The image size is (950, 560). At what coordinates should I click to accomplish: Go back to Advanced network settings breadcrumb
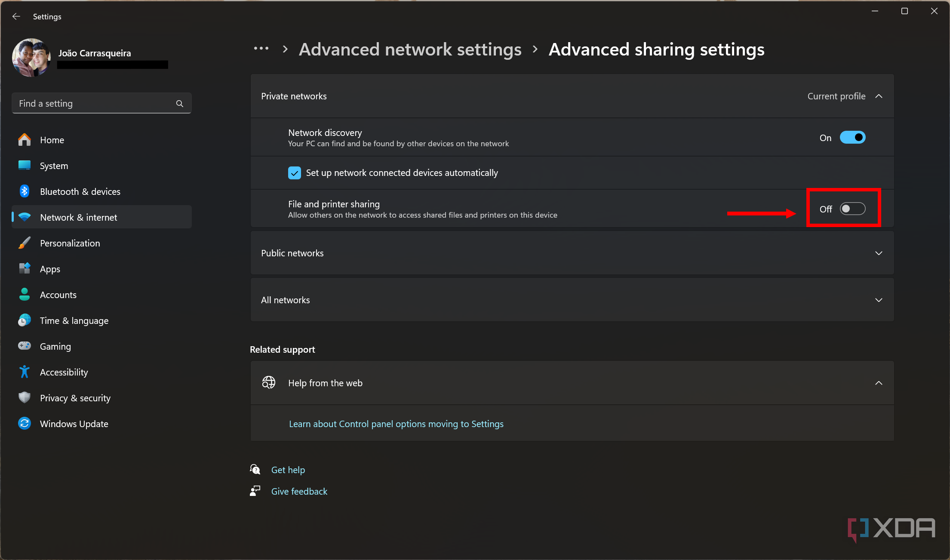pos(410,49)
